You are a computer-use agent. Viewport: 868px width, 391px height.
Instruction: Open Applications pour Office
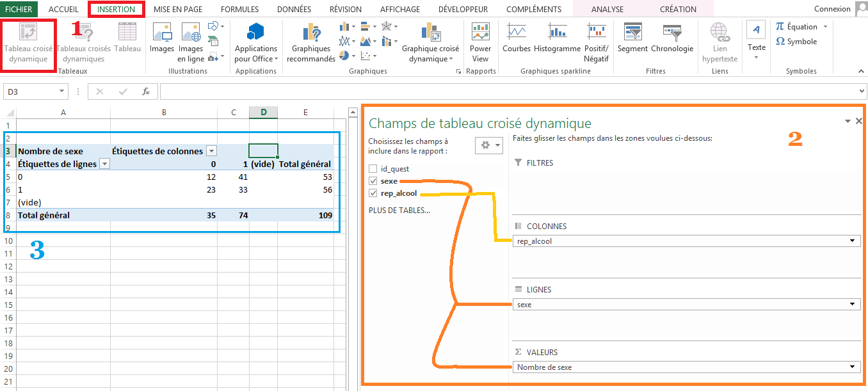(x=256, y=43)
